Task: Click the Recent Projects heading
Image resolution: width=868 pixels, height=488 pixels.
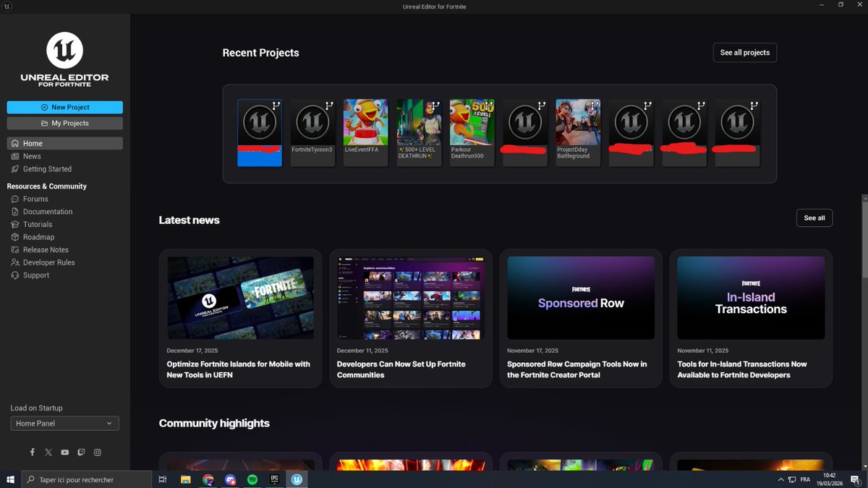Action: tap(260, 53)
